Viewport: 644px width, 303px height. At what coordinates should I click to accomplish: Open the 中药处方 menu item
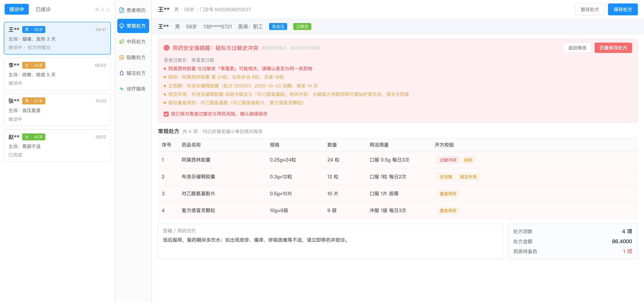(x=133, y=42)
